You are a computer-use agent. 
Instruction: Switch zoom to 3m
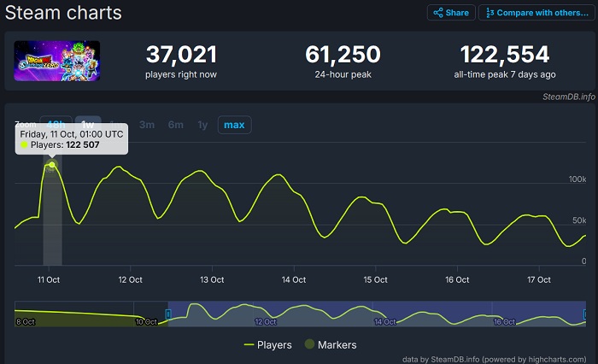(x=147, y=125)
